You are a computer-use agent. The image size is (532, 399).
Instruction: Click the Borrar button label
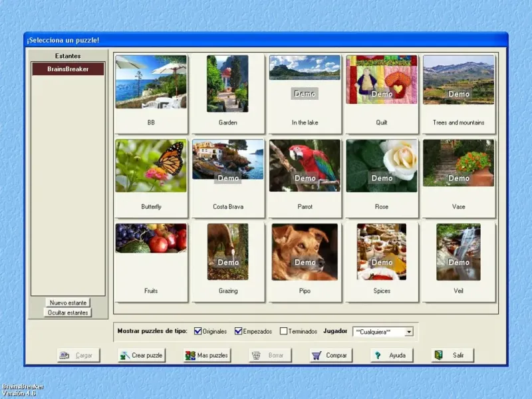[x=276, y=355]
